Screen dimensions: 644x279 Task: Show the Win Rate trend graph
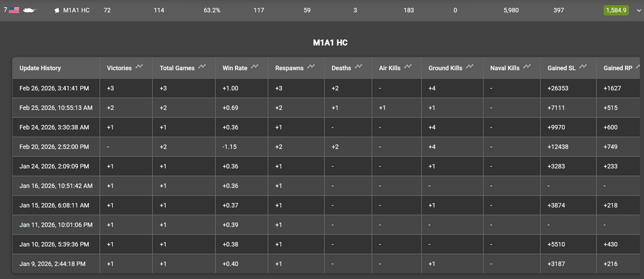pyautogui.click(x=256, y=67)
